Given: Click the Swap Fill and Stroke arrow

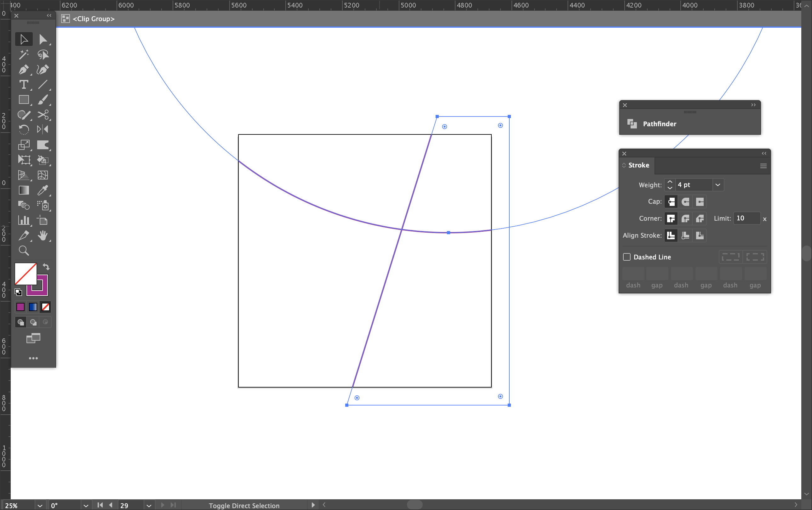Looking at the screenshot, I should pyautogui.click(x=46, y=267).
